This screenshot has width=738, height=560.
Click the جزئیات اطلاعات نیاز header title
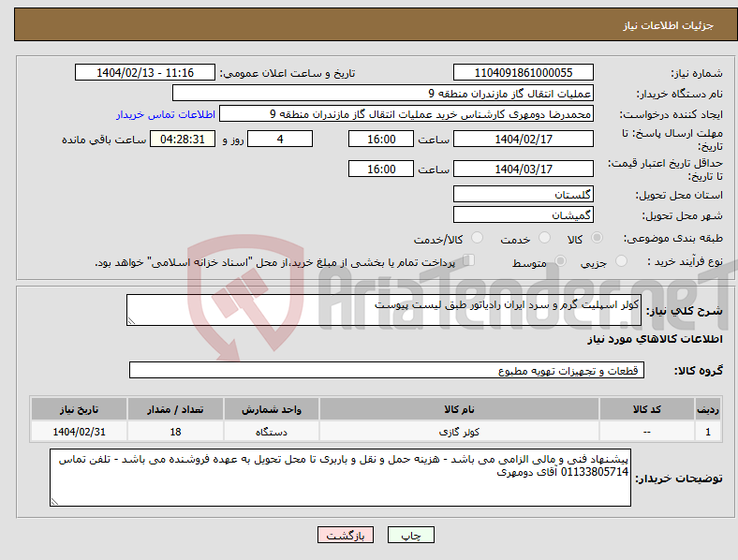(669, 25)
